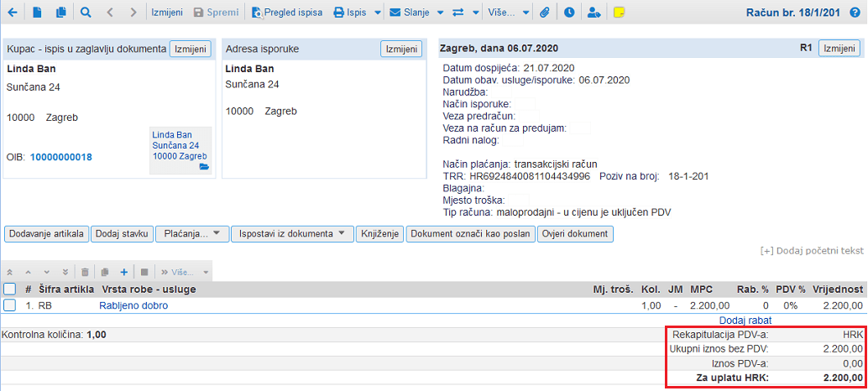
Task: Open the Rabljeno dobro item link
Action: 133,305
